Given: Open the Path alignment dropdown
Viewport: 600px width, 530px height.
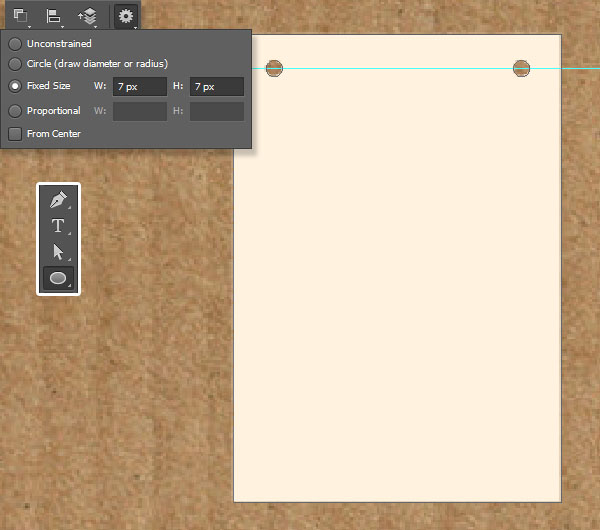Looking at the screenshot, I should (x=54, y=15).
